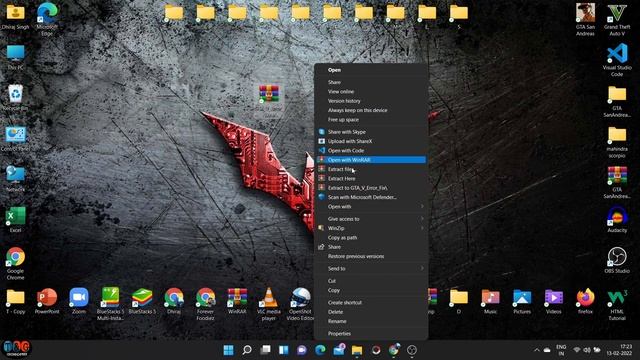This screenshot has height=360, width=640.
Task: Open the Dhiraj Singh user folder icon
Action: tap(16, 16)
